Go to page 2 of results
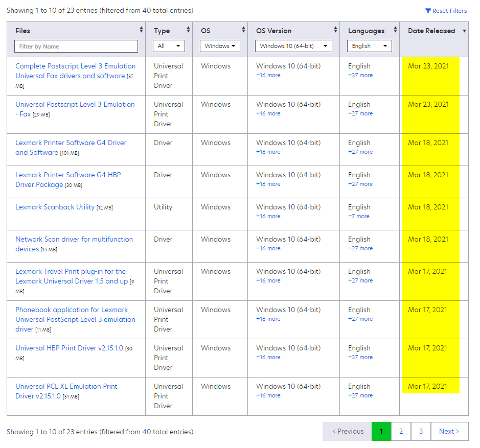The width and height of the screenshot is (480, 448). [x=401, y=432]
